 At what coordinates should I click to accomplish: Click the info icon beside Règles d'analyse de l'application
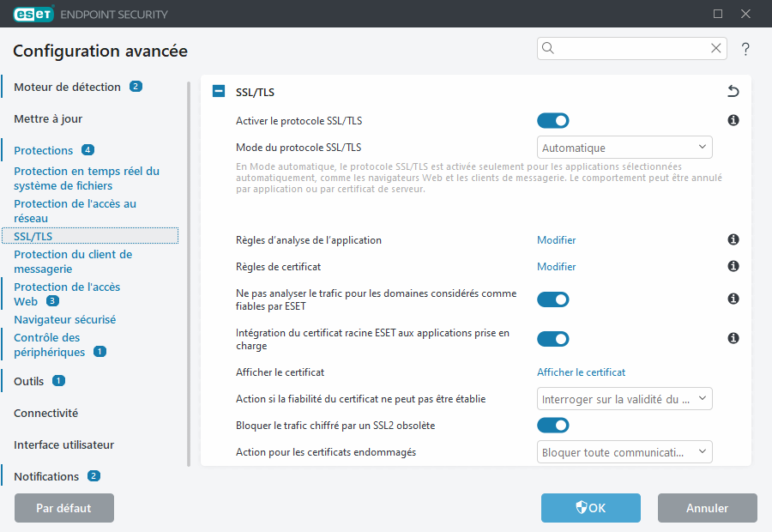(733, 239)
